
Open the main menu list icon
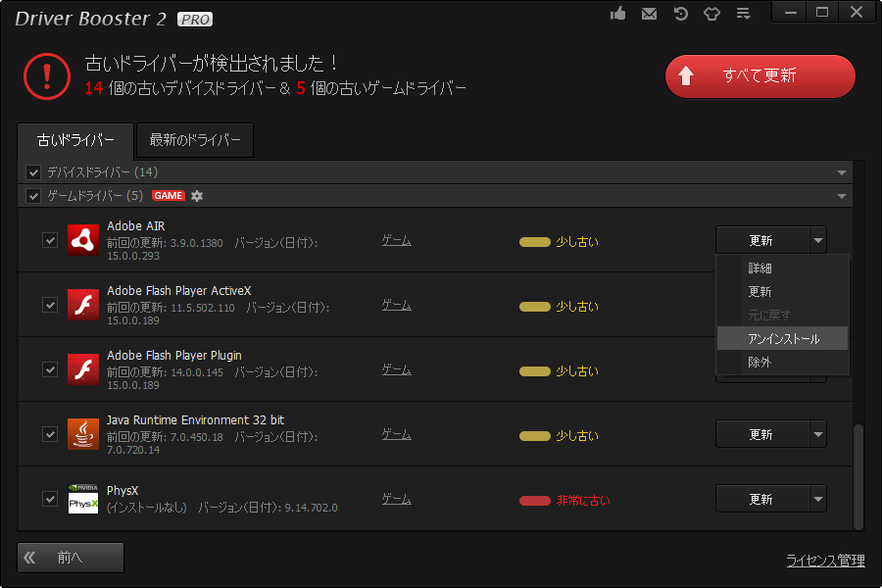tap(743, 14)
